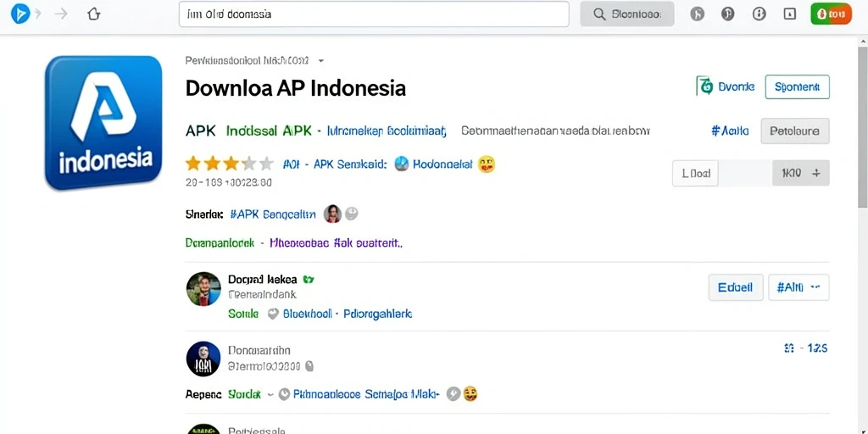
Task: Open the Donosaitdbn user avatar
Action: 203,359
